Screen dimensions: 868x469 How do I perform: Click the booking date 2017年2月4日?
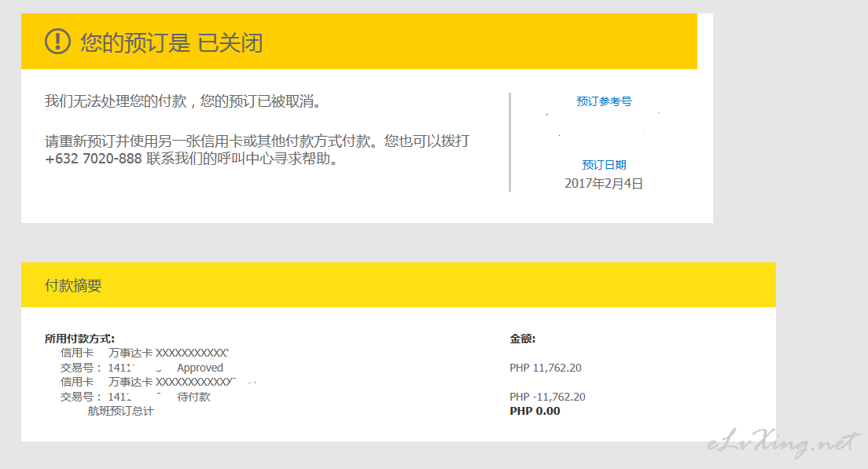click(x=604, y=183)
